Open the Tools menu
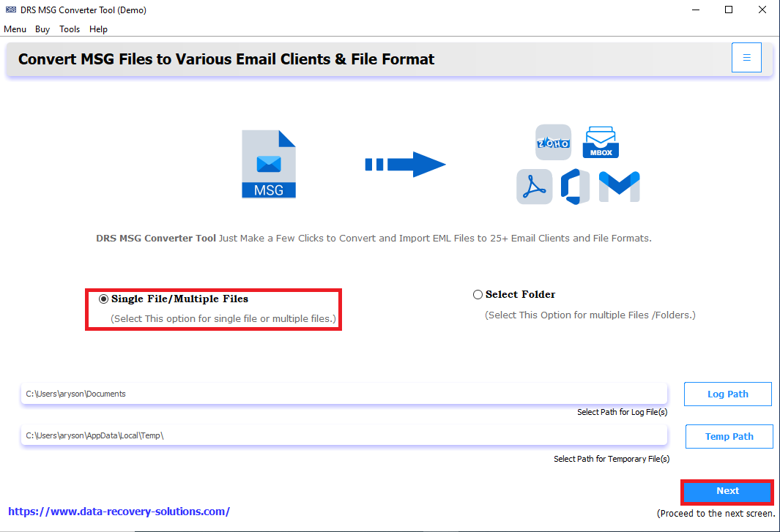Screen dimensions: 780x532 point(70,29)
